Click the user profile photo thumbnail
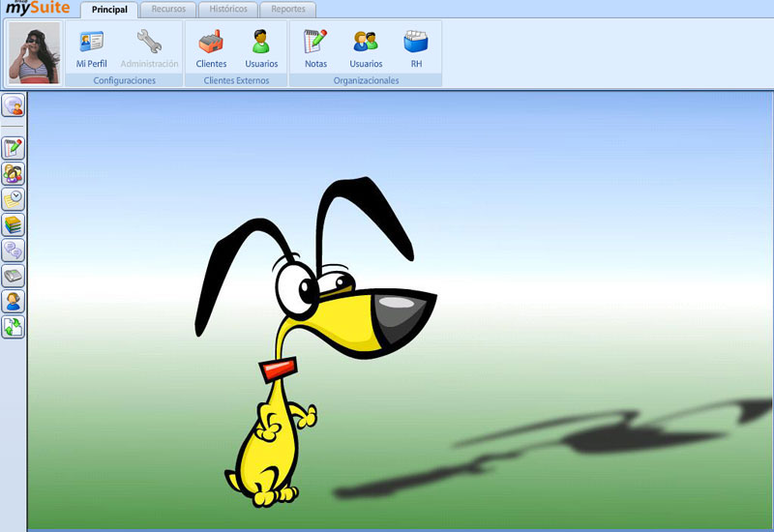This screenshot has height=532, width=774. pos(34,53)
